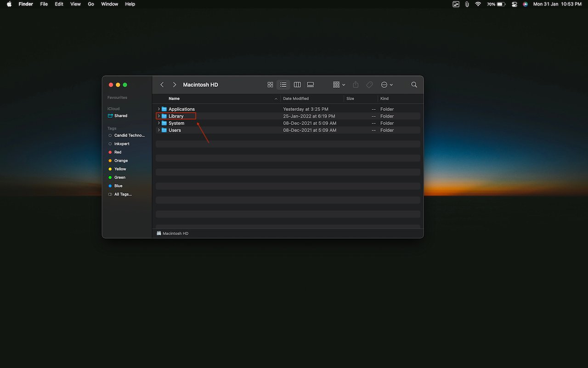Viewport: 588px width, 368px height.
Task: Click the Wi-Fi icon in the menu bar
Action: click(478, 4)
